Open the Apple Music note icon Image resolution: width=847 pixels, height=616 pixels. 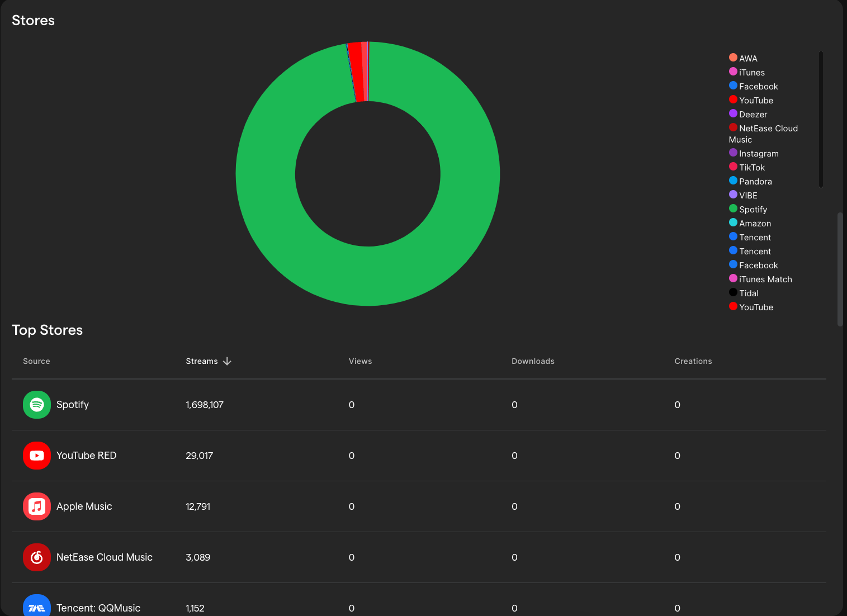[x=37, y=506]
